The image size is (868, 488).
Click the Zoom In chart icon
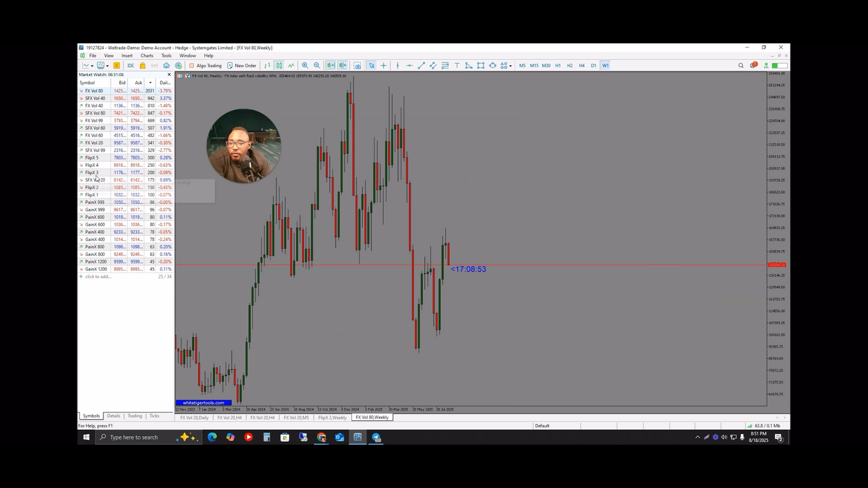point(305,65)
